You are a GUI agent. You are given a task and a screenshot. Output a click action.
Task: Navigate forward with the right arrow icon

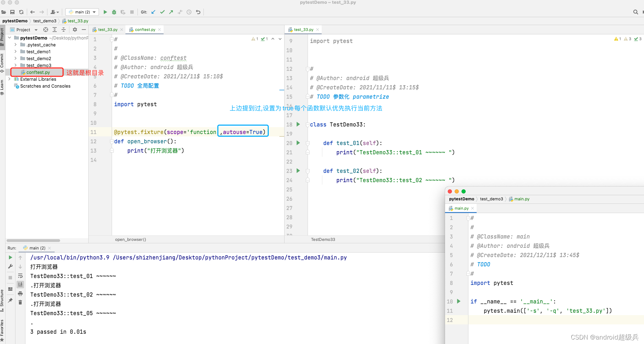point(42,12)
